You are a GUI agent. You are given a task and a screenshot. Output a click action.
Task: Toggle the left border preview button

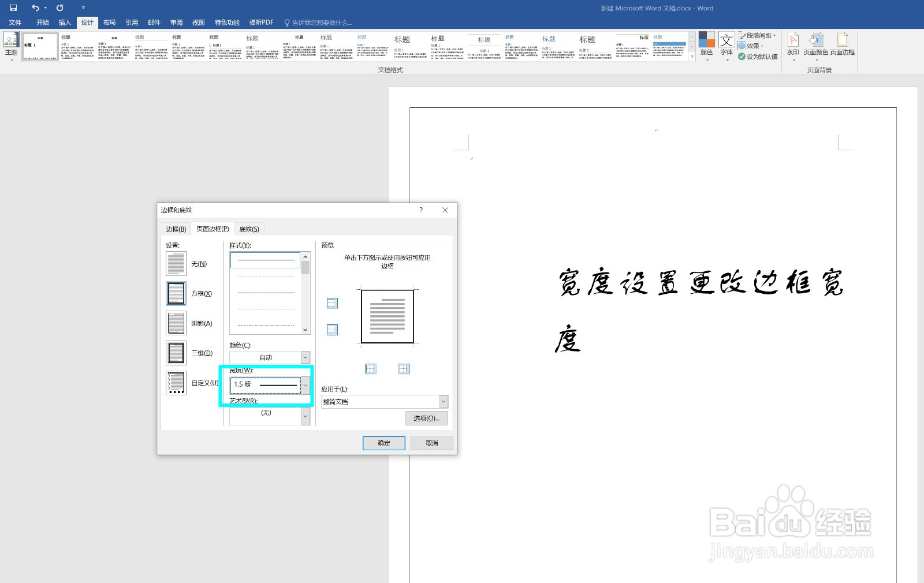[370, 369]
